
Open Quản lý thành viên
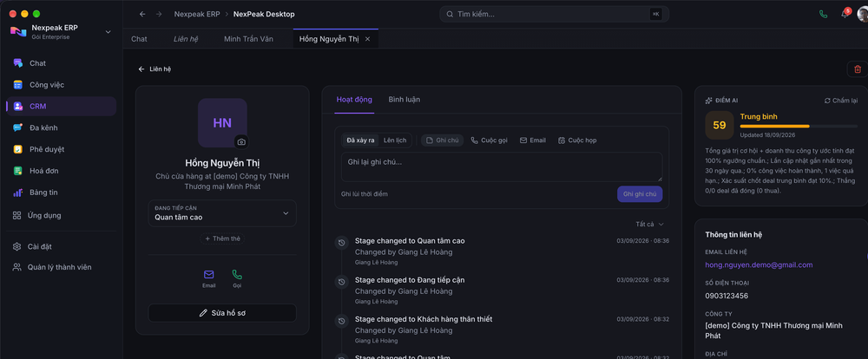[x=62, y=267]
